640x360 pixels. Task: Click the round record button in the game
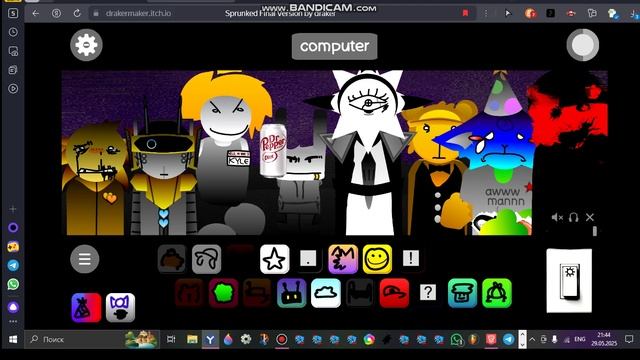582,45
